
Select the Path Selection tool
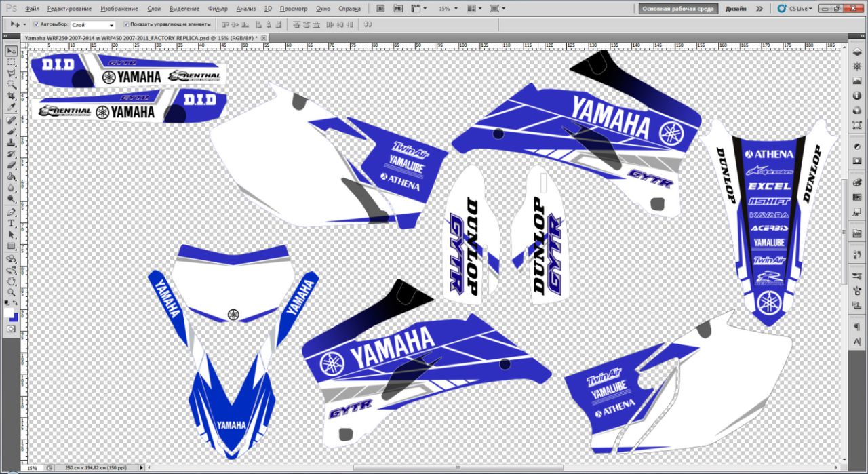click(12, 235)
